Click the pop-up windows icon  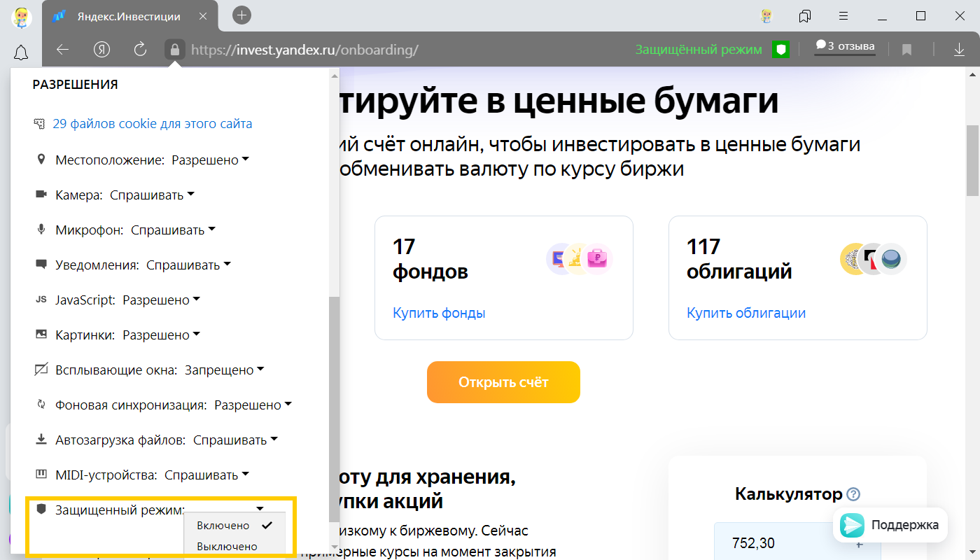(x=41, y=370)
